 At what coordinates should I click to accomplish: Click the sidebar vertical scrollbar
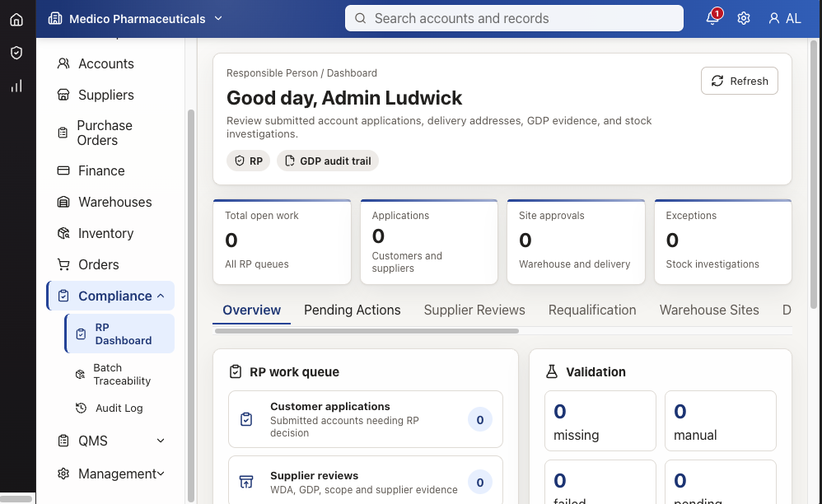tap(191, 306)
